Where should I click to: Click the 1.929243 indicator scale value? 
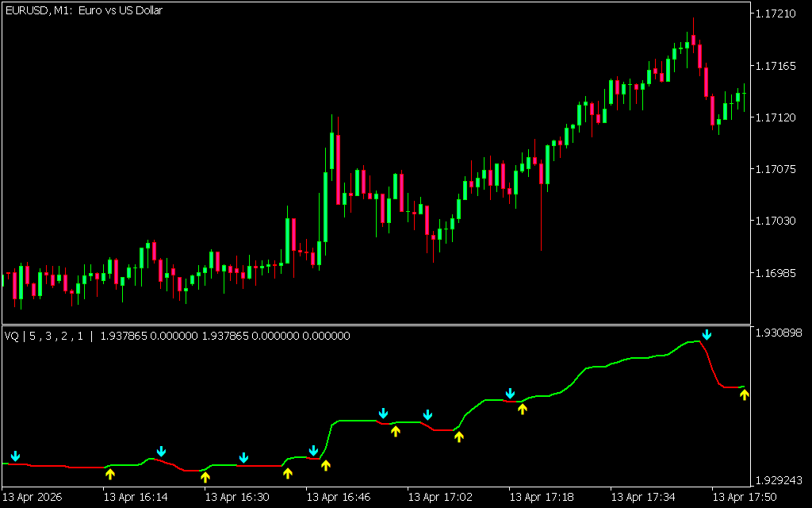pyautogui.click(x=782, y=481)
